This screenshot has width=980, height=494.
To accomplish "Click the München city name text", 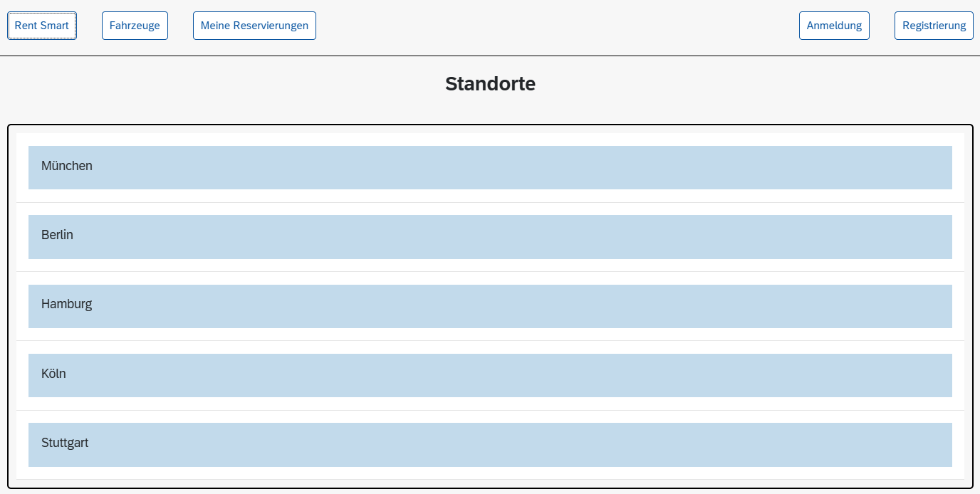I will [x=67, y=166].
